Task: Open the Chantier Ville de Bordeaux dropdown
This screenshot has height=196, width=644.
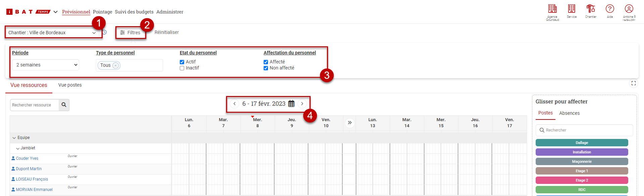Action: pyautogui.click(x=53, y=33)
